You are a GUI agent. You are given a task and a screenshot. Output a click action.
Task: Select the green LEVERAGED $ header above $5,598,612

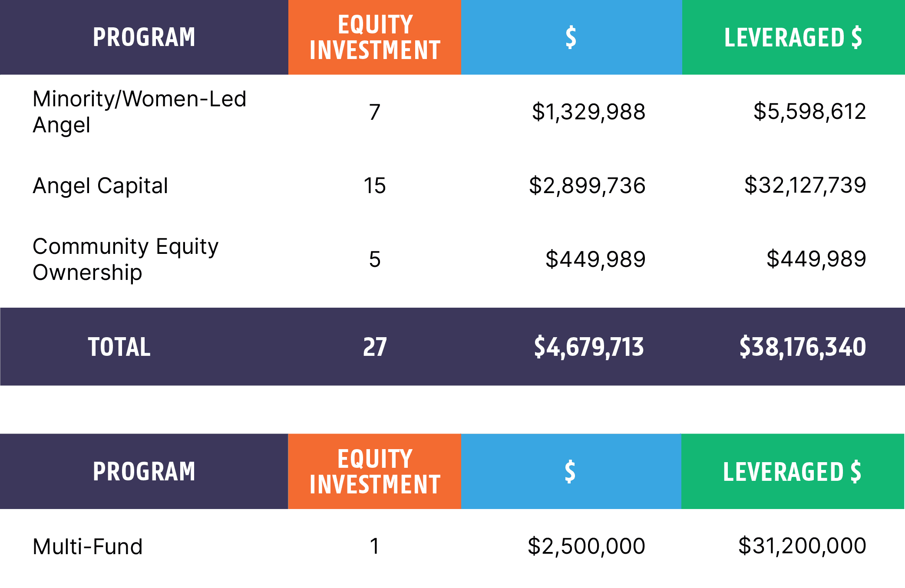(793, 37)
